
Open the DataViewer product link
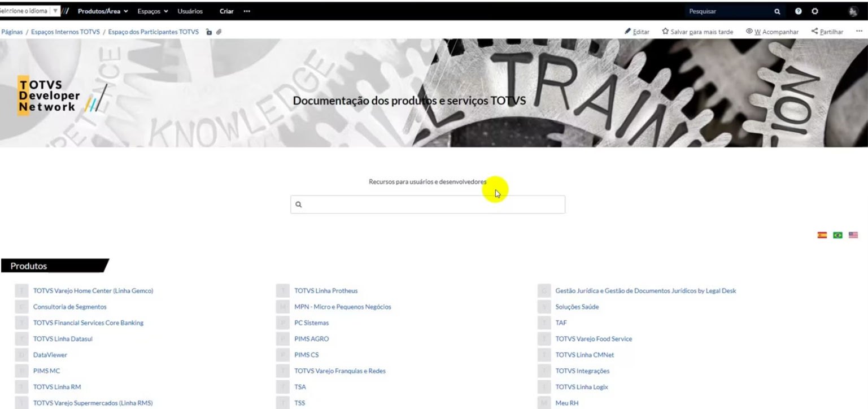click(x=50, y=355)
